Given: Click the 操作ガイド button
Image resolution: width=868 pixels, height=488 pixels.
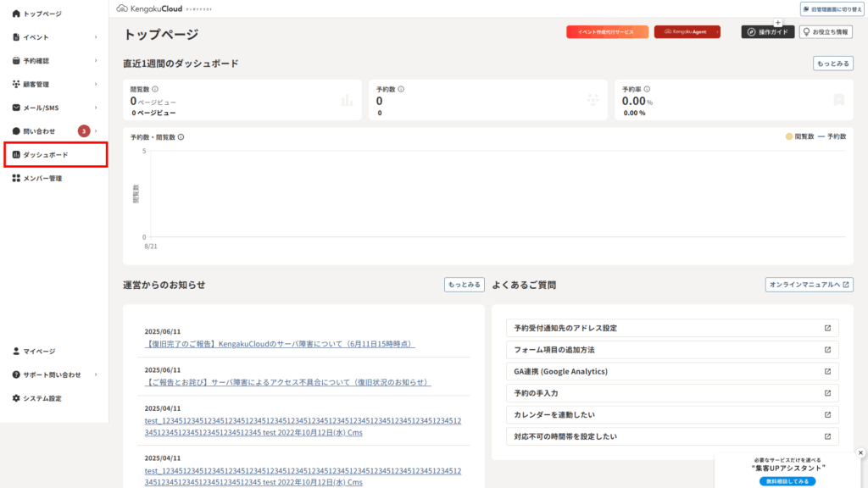Looking at the screenshot, I should pos(768,32).
